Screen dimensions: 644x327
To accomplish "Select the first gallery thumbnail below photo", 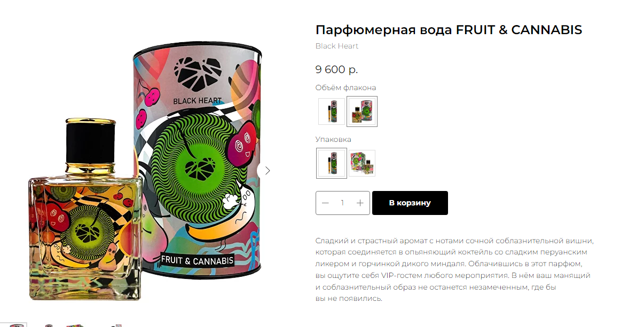I will pyautogui.click(x=13, y=325).
